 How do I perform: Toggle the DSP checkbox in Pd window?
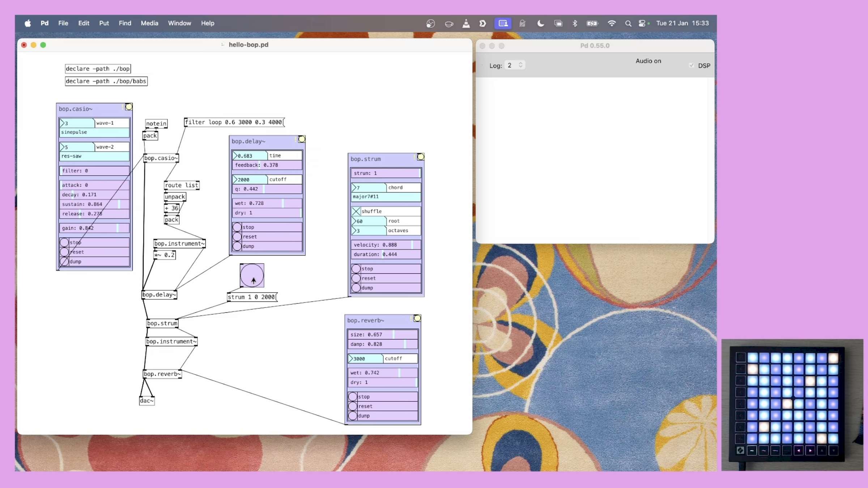pos(692,65)
